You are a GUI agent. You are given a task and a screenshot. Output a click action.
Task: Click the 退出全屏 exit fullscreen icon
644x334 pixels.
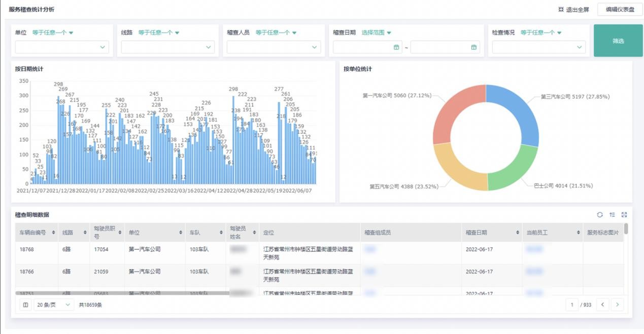coord(561,10)
